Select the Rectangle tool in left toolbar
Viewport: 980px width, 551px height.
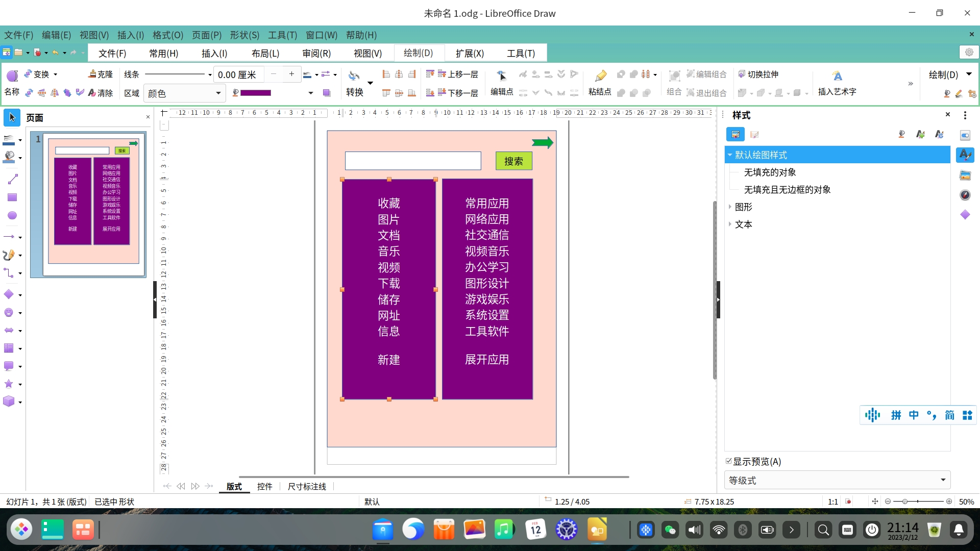[12, 197]
